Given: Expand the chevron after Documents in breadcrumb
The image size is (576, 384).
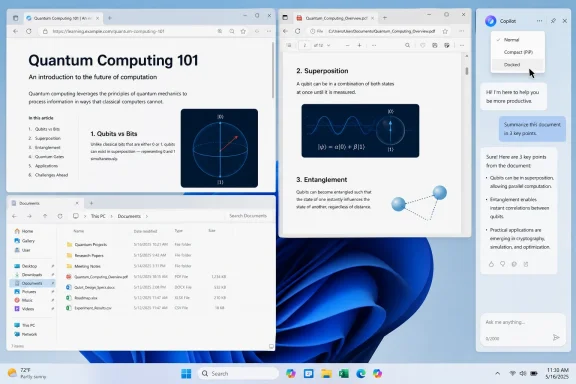Looking at the screenshot, I should [x=147, y=216].
